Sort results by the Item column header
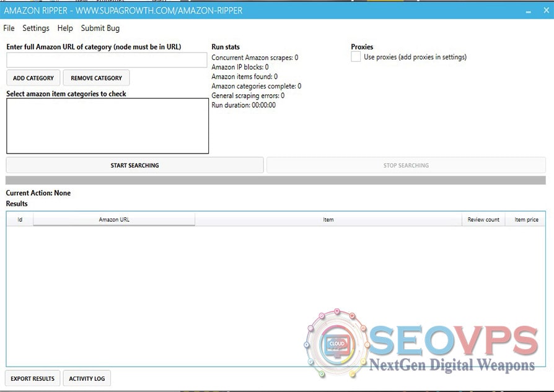 (328, 220)
